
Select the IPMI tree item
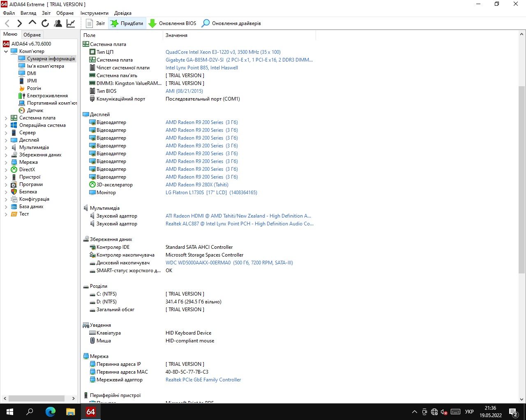pyautogui.click(x=32, y=81)
